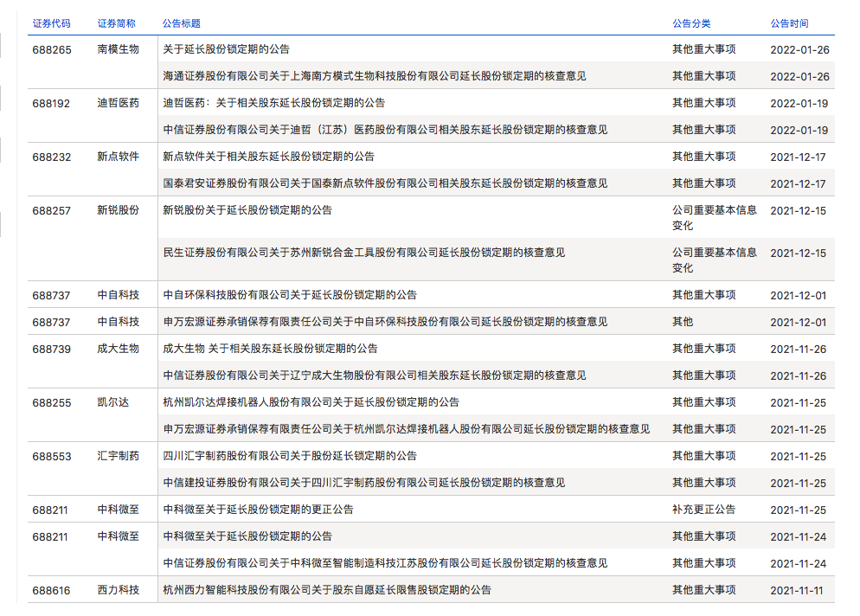This screenshot has width=860, height=616.
Task: Click the security name 南模生物
Action: coord(119,49)
